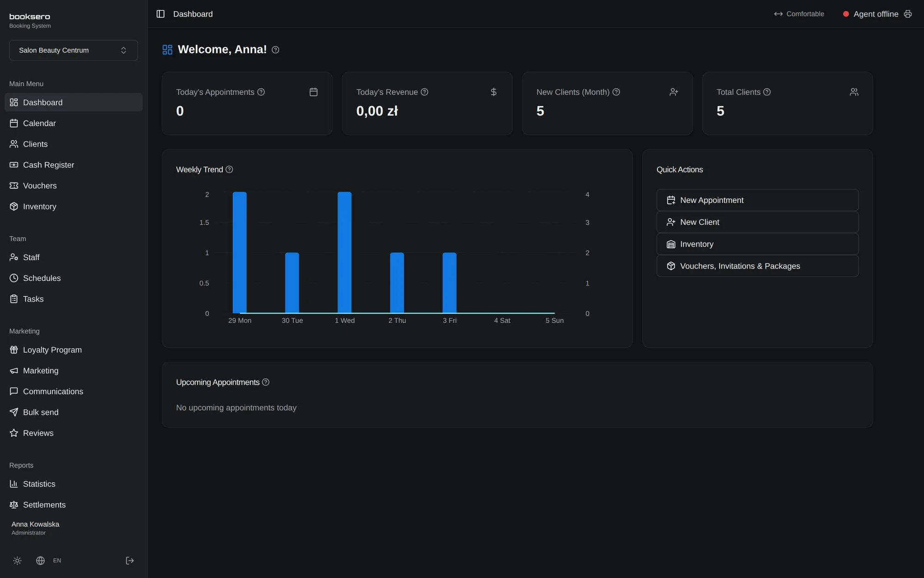924x578 pixels.
Task: Click the Dashboard breadcrumb title
Action: click(193, 14)
